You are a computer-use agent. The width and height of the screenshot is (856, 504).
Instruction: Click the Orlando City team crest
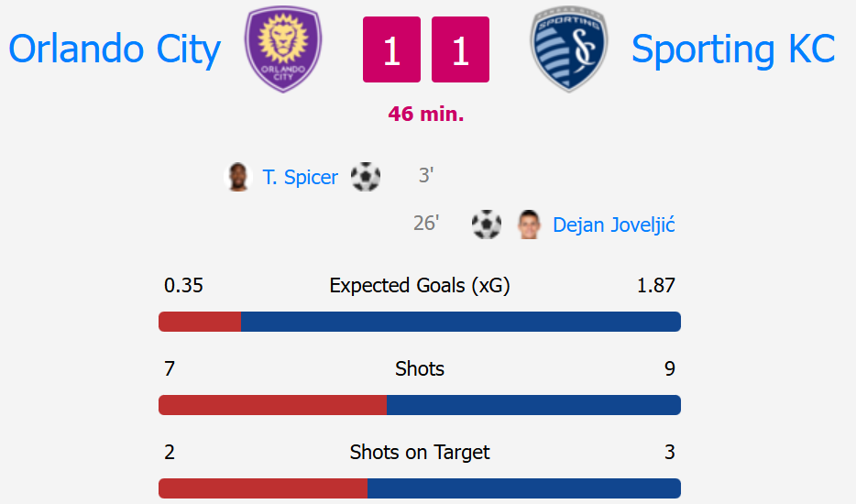(x=283, y=49)
